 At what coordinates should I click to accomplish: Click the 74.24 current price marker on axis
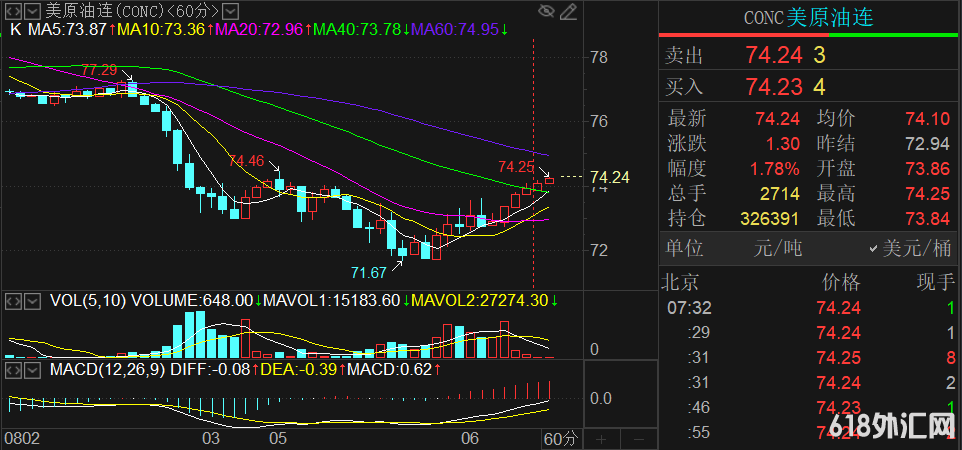pyautogui.click(x=610, y=177)
